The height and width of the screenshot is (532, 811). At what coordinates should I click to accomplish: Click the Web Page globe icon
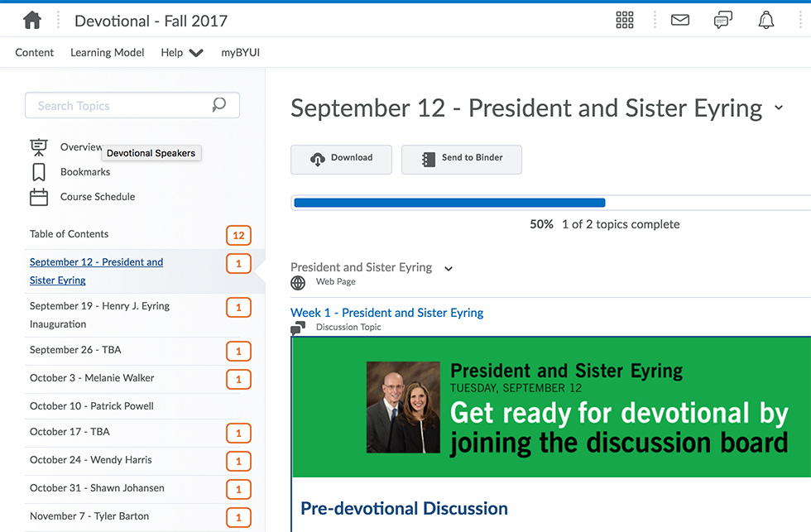pos(297,282)
